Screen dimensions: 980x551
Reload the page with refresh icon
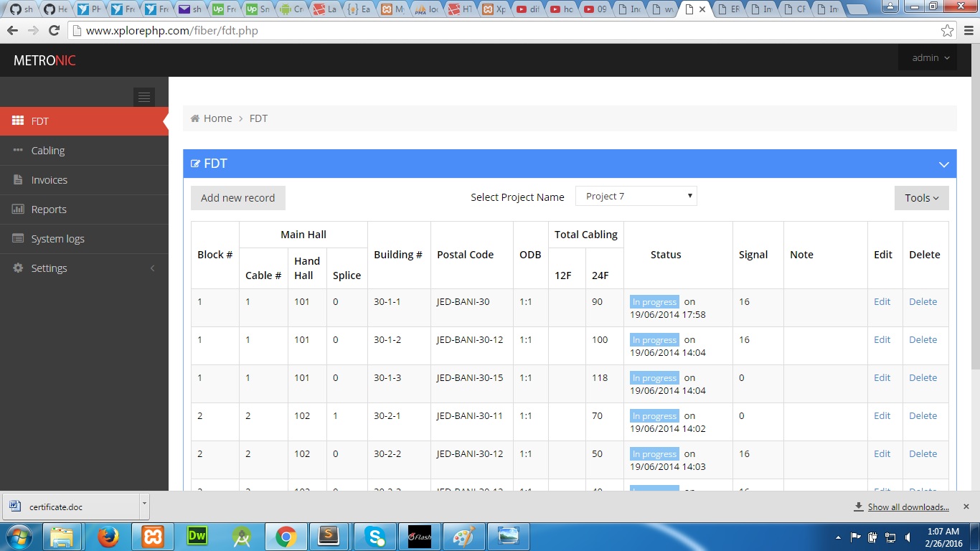(x=54, y=31)
